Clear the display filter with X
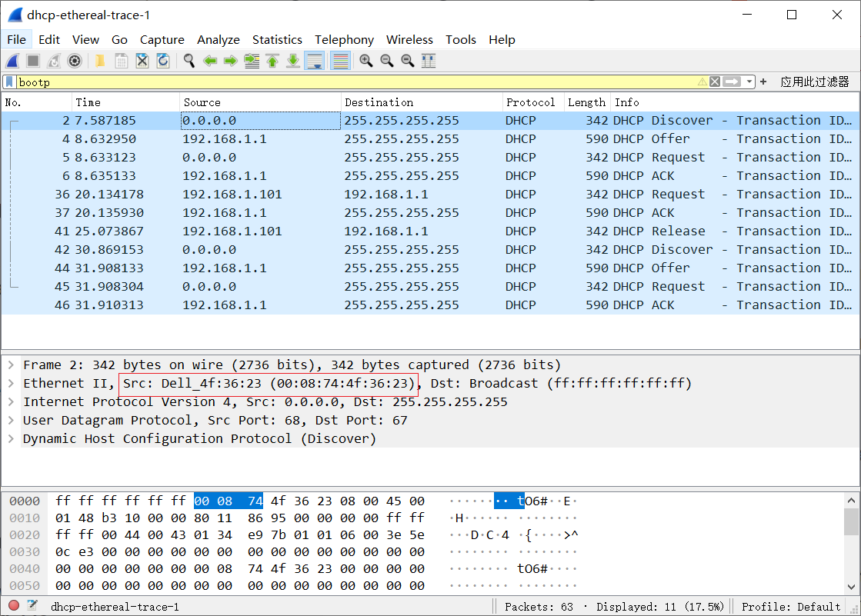 (x=715, y=82)
